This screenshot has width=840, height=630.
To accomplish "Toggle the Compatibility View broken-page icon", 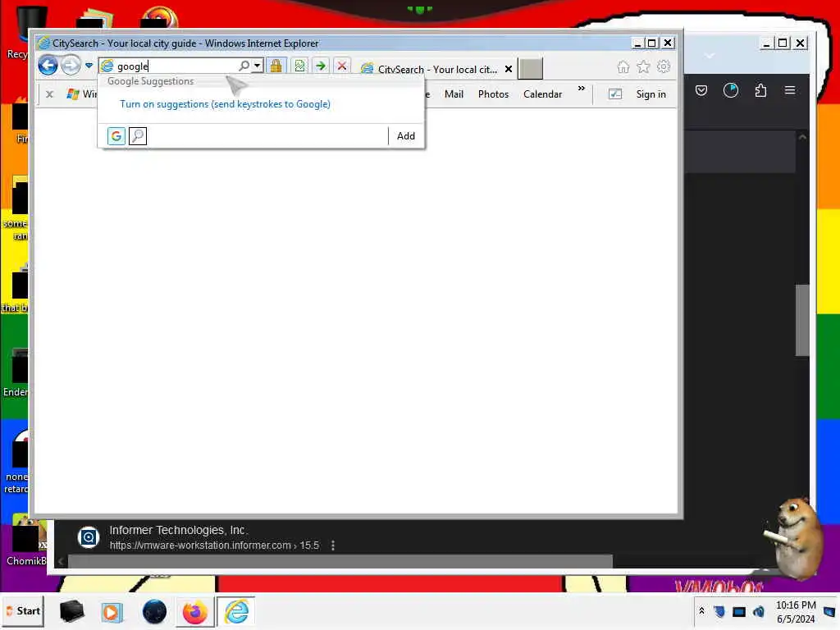I will click(299, 66).
